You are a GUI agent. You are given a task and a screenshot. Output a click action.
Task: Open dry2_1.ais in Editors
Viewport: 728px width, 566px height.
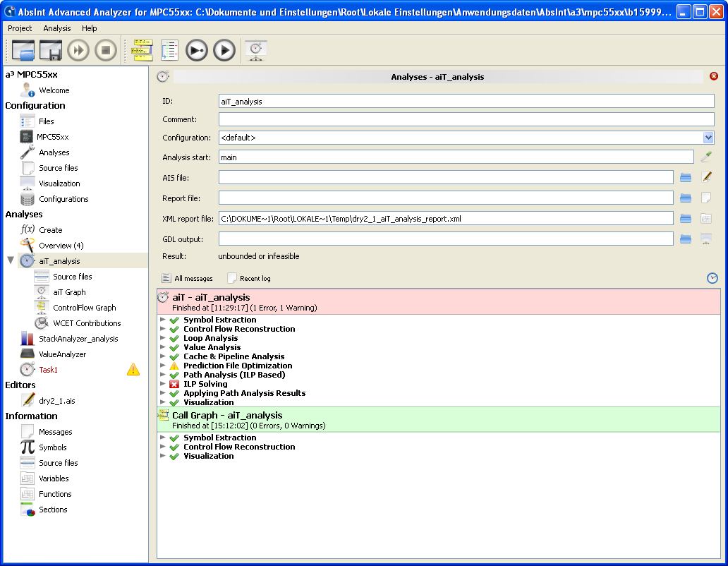pos(56,401)
